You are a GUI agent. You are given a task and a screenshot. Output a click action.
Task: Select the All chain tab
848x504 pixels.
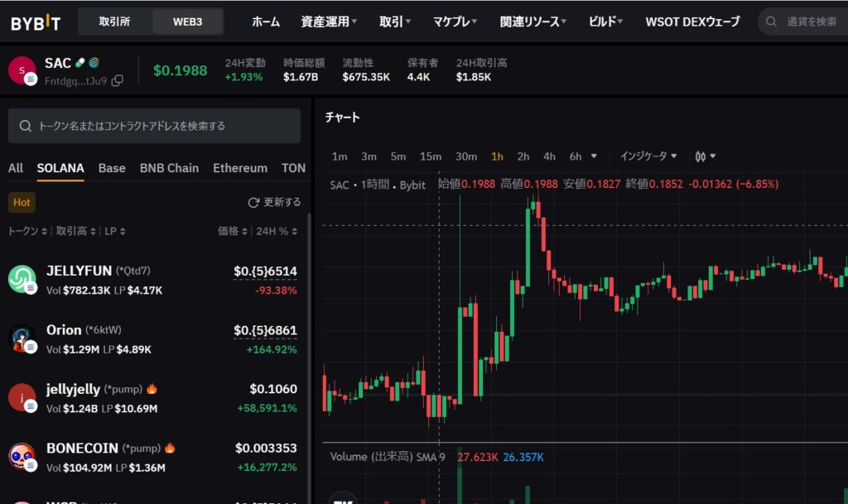tap(16, 168)
